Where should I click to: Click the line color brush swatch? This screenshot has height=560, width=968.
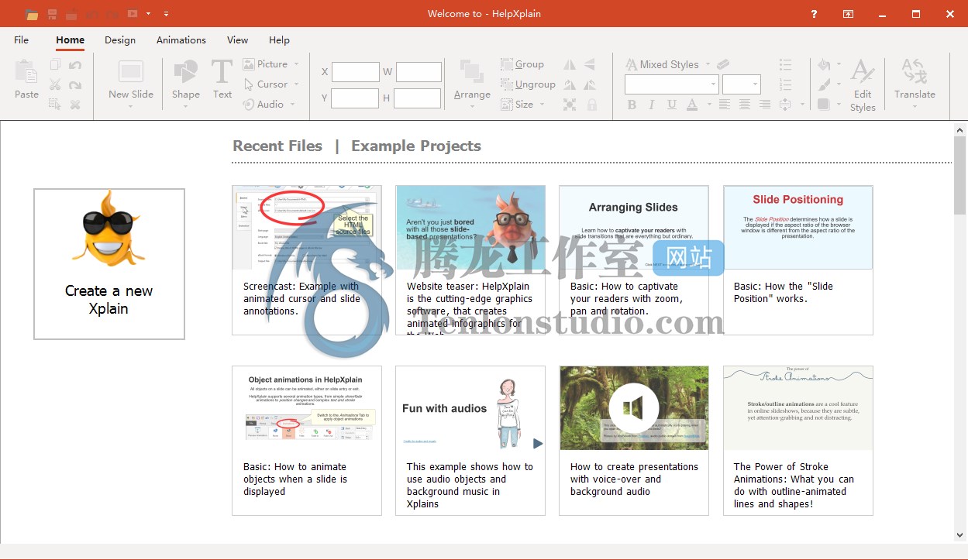click(x=823, y=84)
